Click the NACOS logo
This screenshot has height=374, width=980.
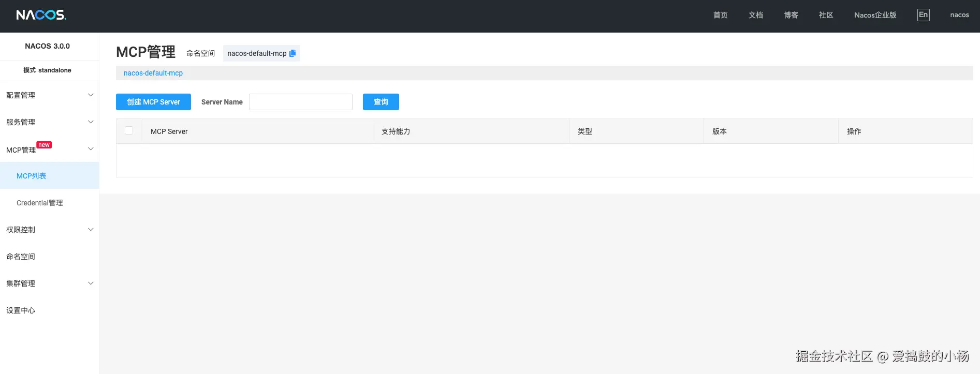click(41, 15)
